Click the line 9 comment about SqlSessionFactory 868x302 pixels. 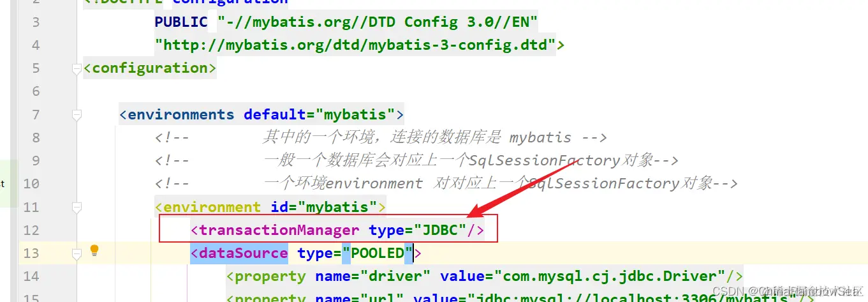point(416,161)
